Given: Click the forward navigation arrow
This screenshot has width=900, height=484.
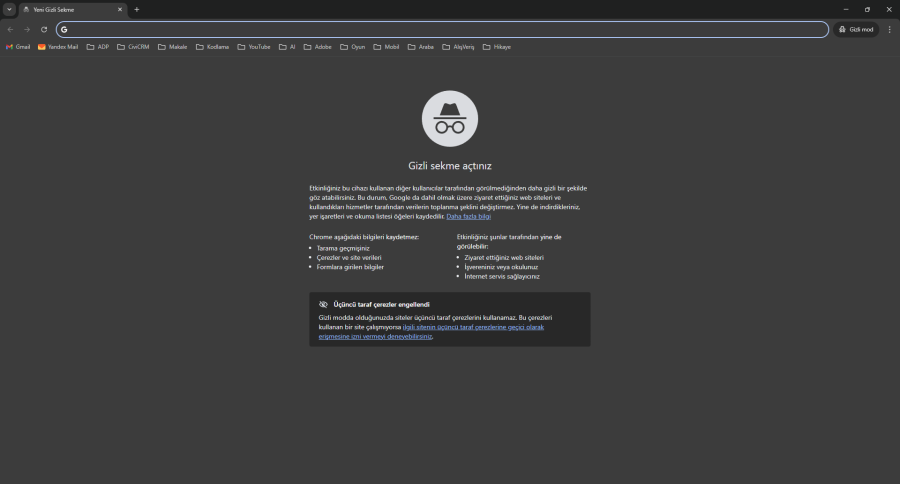Looking at the screenshot, I should tap(27, 29).
